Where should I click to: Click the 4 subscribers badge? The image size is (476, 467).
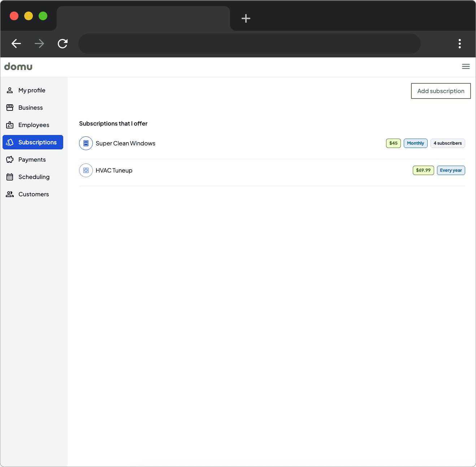(448, 143)
